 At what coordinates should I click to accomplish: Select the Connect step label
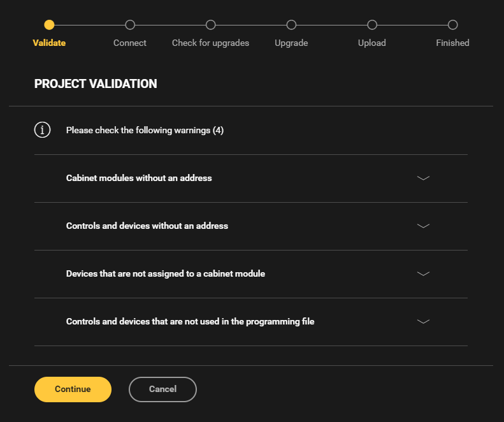130,43
